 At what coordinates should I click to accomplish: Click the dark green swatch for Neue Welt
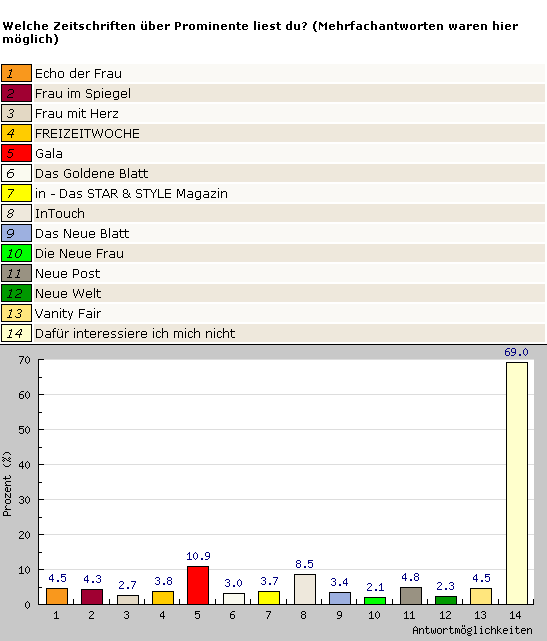16,294
